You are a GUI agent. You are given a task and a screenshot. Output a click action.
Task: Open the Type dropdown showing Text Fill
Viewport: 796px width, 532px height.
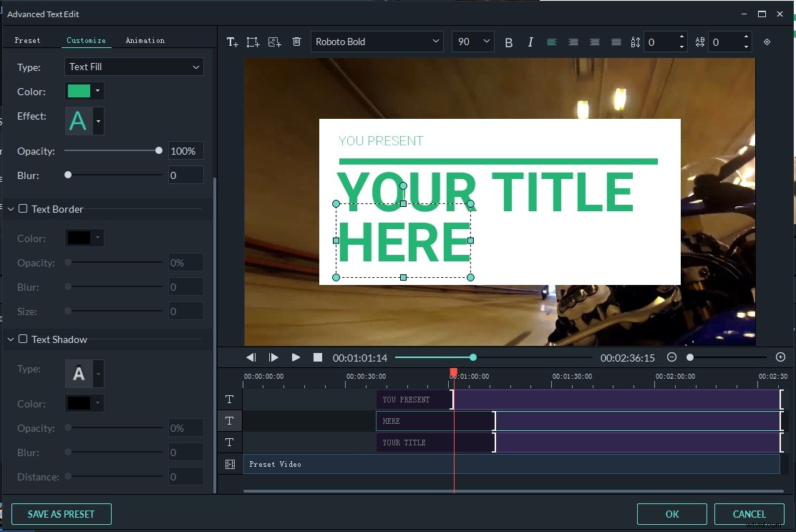pyautogui.click(x=134, y=67)
